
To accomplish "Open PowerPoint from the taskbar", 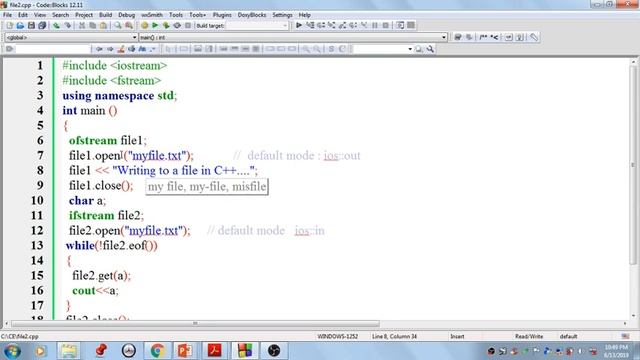I will [x=184, y=351].
